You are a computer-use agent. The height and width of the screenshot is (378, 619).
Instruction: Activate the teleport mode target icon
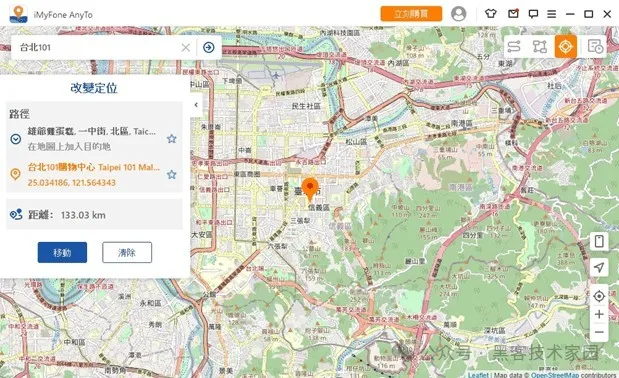pos(565,47)
